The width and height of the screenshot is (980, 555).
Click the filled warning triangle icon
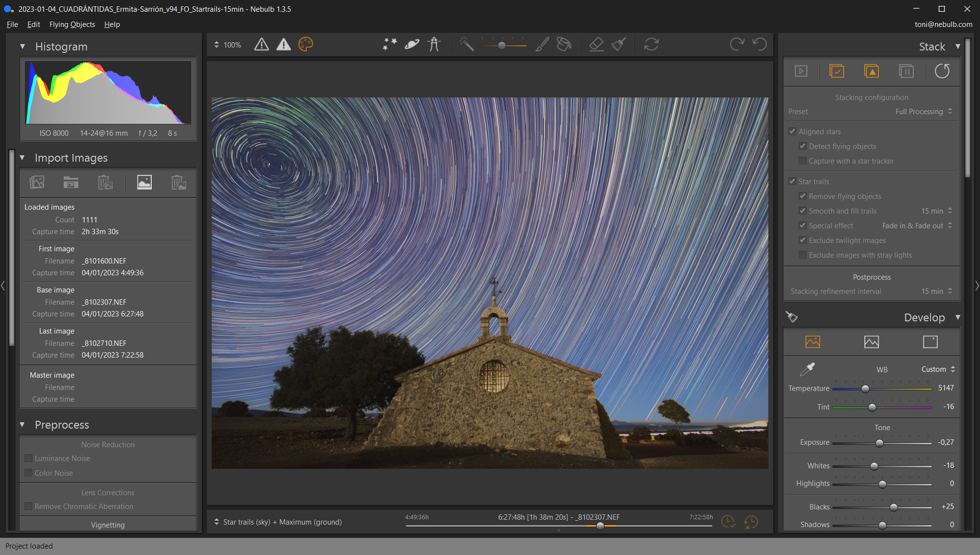tap(284, 45)
